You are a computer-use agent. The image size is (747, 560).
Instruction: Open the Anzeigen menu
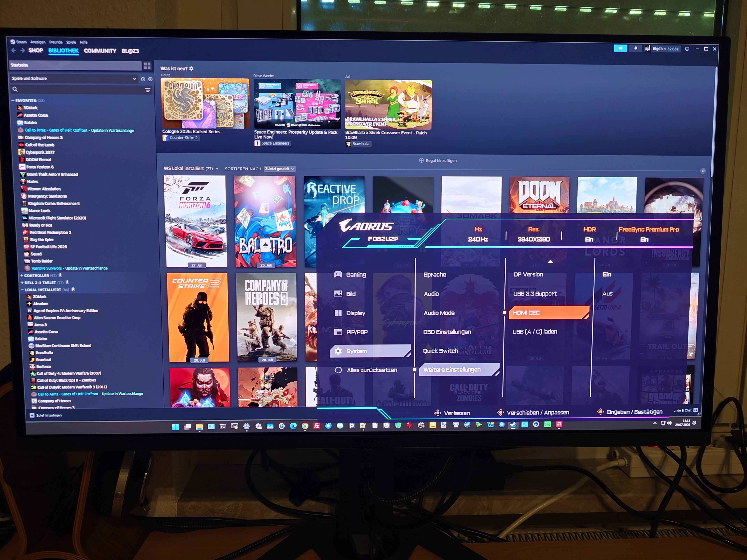tap(38, 42)
